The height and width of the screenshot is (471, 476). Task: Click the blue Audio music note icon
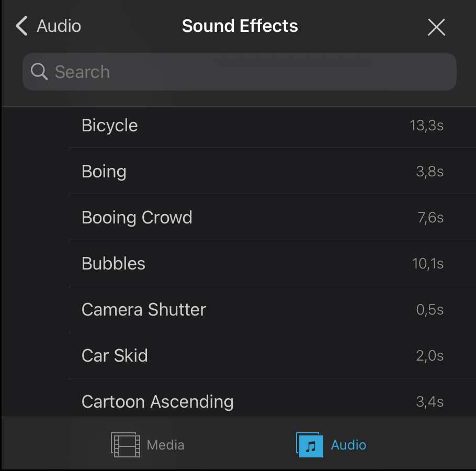click(310, 445)
